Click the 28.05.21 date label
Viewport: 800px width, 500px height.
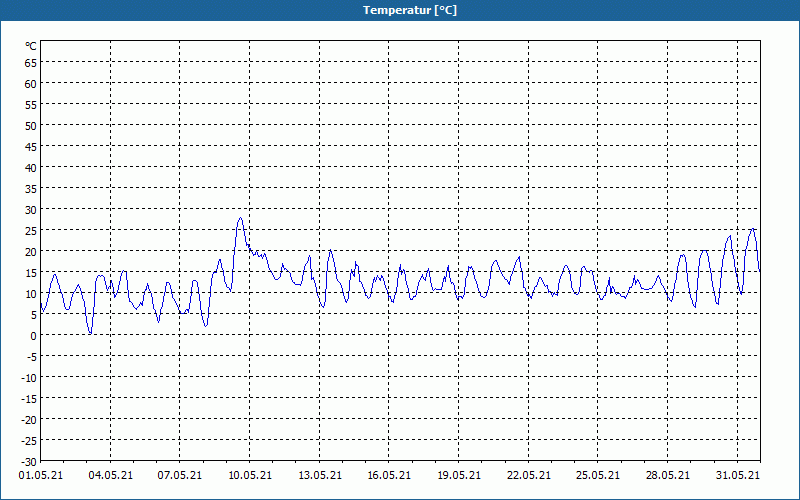(667, 475)
